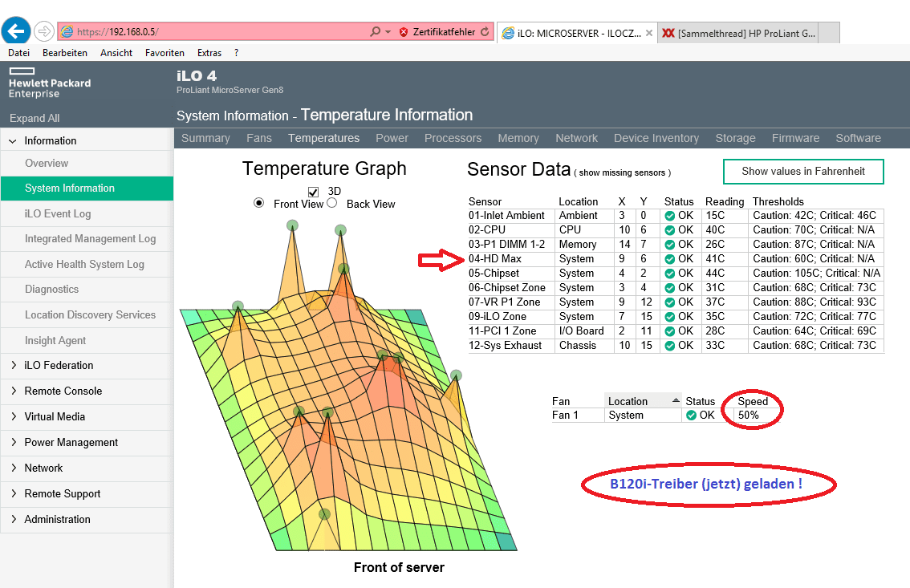The height and width of the screenshot is (588, 910).
Task: Click the page icon left of the URL
Action: pyautogui.click(x=67, y=32)
